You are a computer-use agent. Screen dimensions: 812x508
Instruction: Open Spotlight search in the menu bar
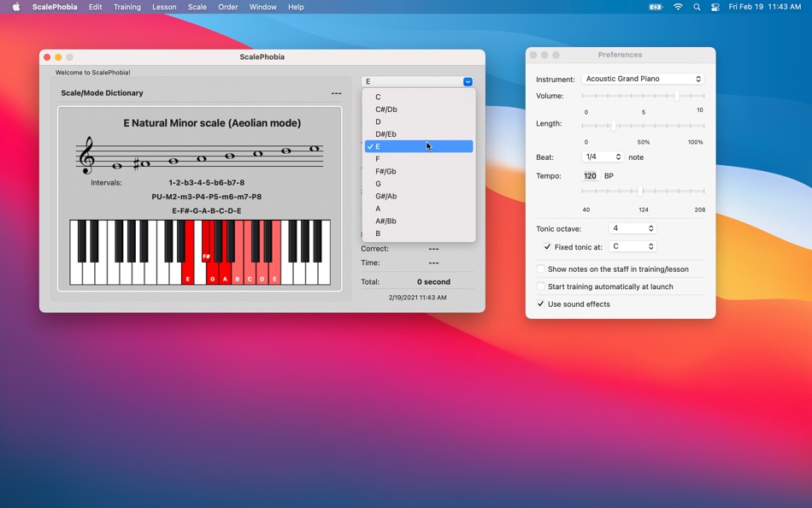coord(697,7)
